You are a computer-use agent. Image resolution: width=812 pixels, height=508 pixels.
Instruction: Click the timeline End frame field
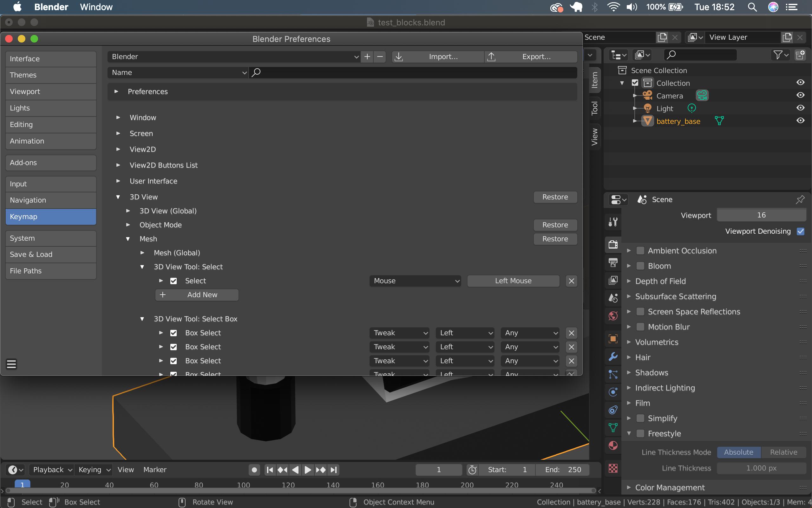point(562,470)
